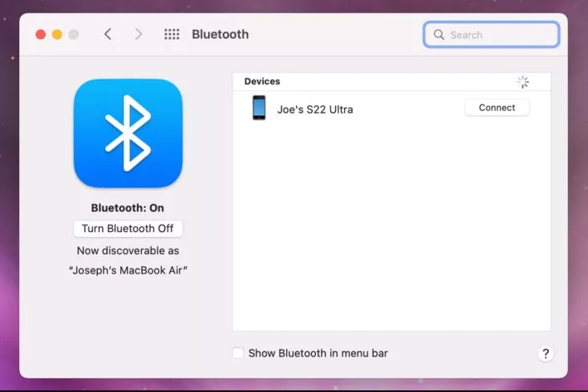Go back using the left chevron
The image size is (588, 392).
pos(108,34)
